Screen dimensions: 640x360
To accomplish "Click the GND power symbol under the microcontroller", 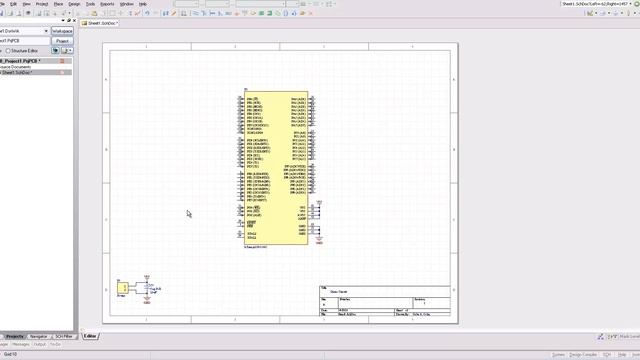I will point(319,240).
